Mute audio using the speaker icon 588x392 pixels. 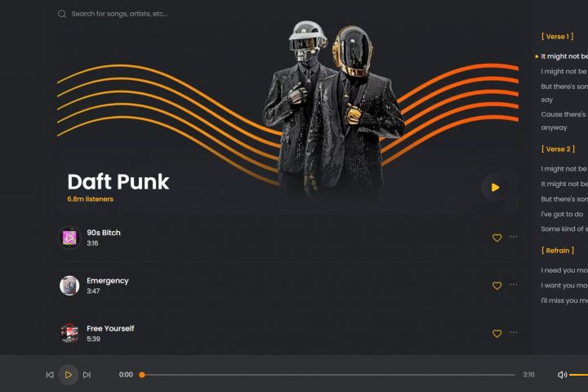coord(562,375)
